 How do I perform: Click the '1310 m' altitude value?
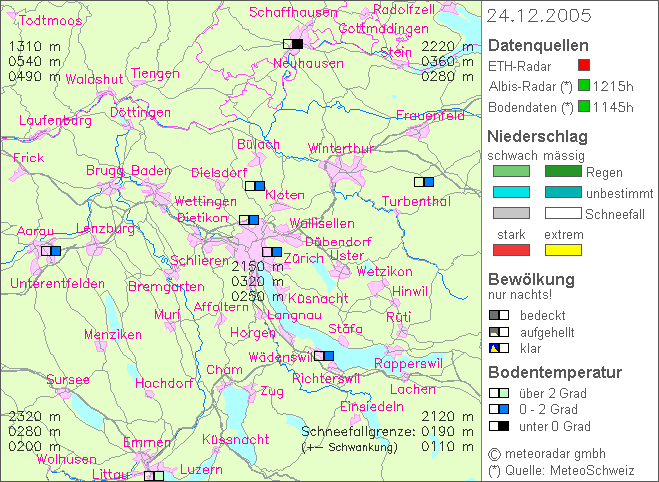click(35, 46)
